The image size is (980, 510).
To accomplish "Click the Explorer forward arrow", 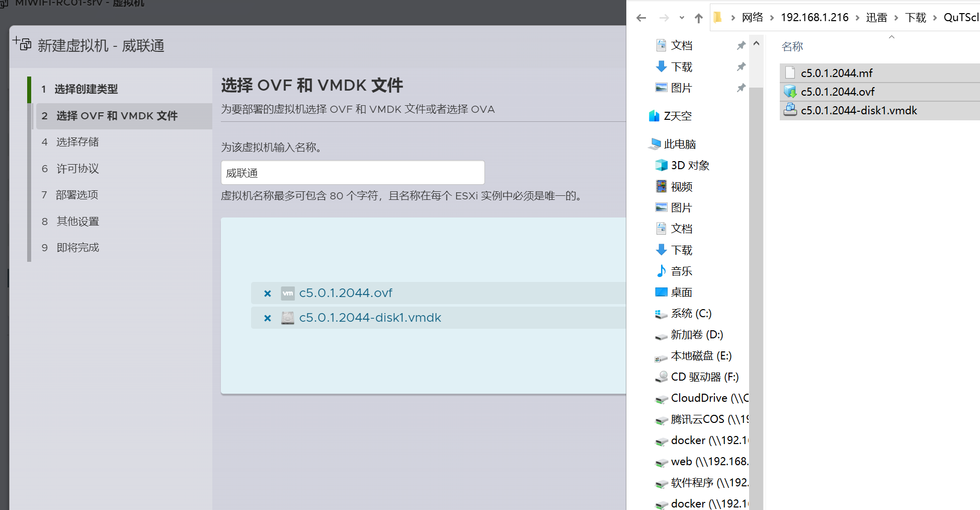I will coord(664,18).
